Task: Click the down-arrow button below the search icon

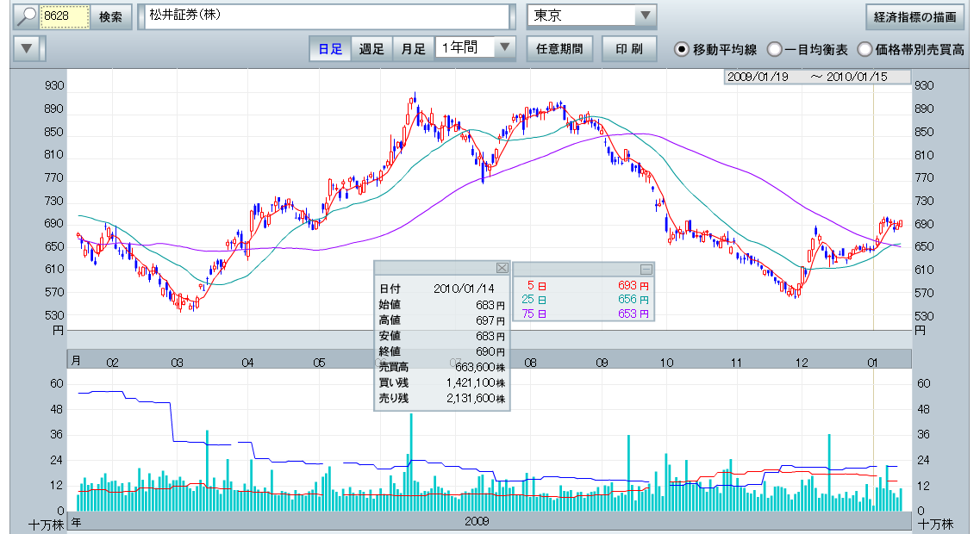Action: pos(29,48)
